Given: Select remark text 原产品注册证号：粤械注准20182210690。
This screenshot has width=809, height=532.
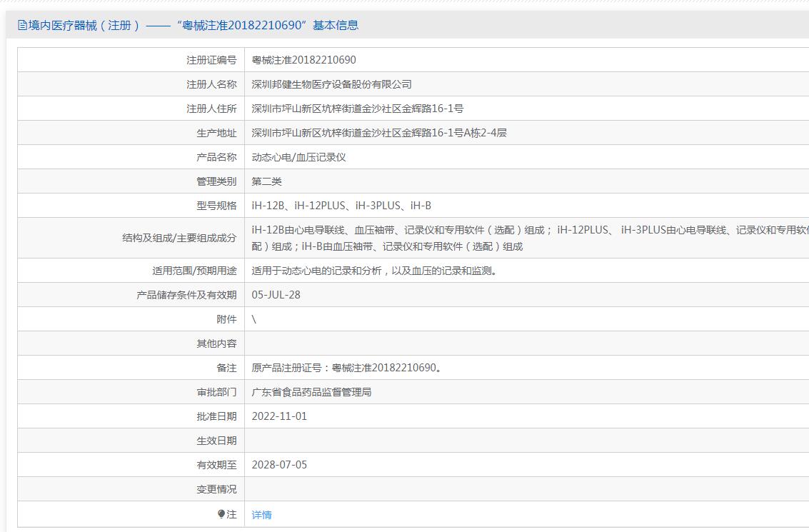Looking at the screenshot, I should (x=347, y=368).
